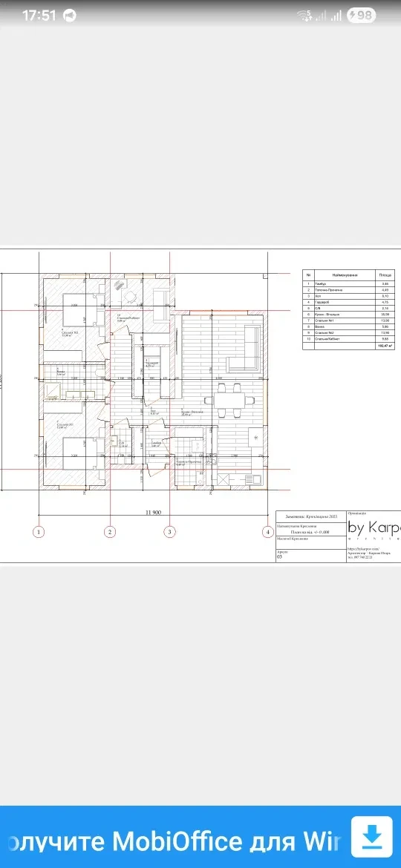The width and height of the screenshot is (401, 868).
Task: Tap the battery indicator showing 98
Action: click(361, 16)
